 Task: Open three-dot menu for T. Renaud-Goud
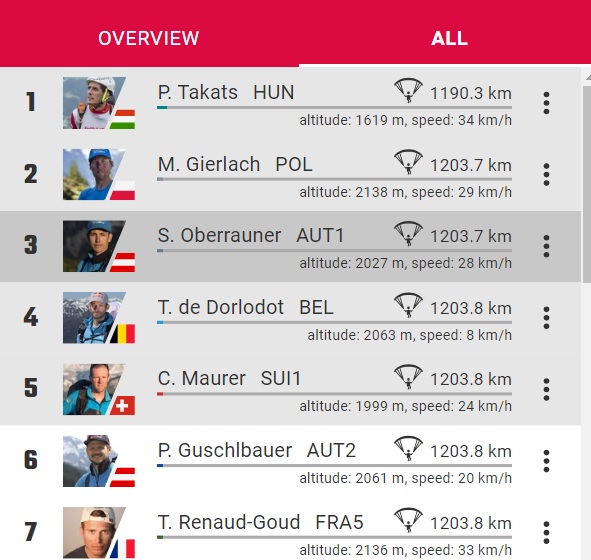[546, 532]
